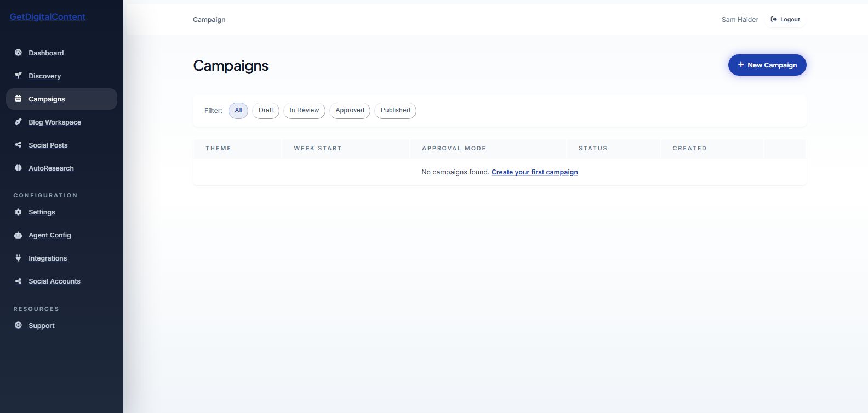Open the Social Accounts page
868x413 pixels.
tap(61, 281)
